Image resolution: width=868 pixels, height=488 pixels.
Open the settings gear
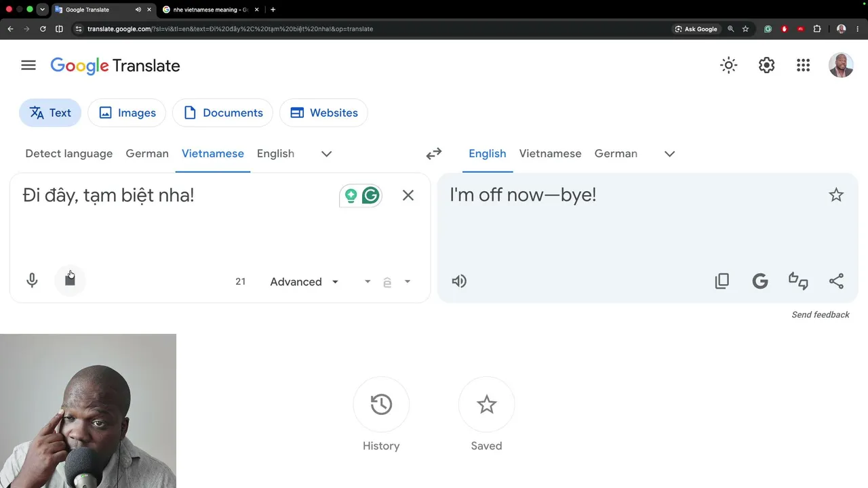[766, 65]
